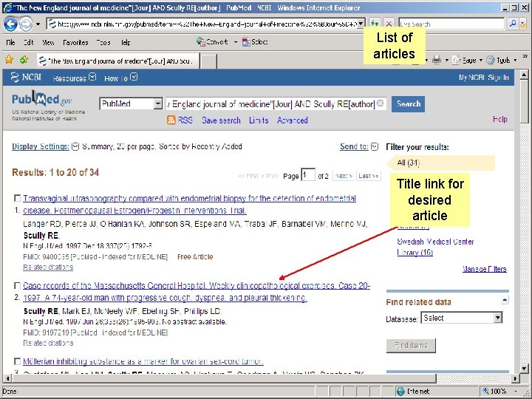Open the recent pages dropdown arrow
Image resolution: width=532 pixels, height=399 pixels.
click(x=38, y=24)
